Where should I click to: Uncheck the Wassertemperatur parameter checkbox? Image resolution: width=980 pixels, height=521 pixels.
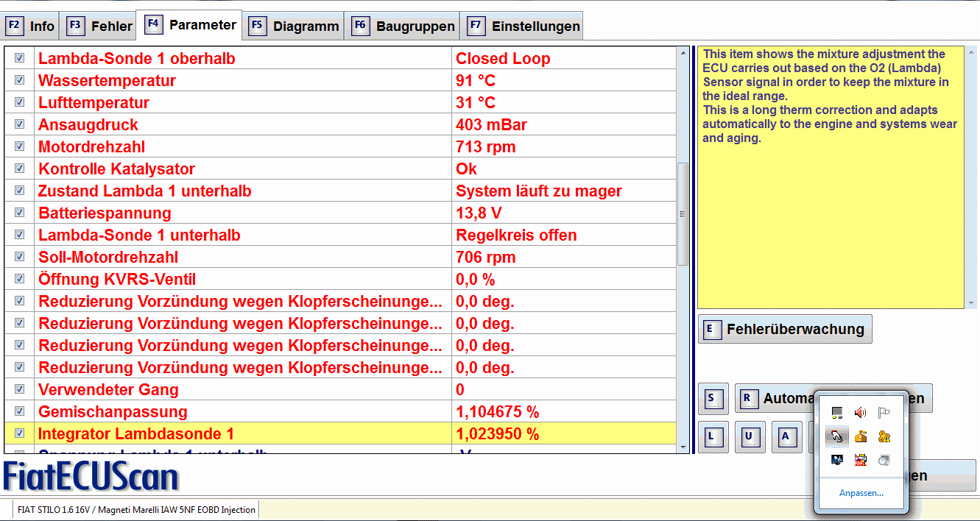20,80
